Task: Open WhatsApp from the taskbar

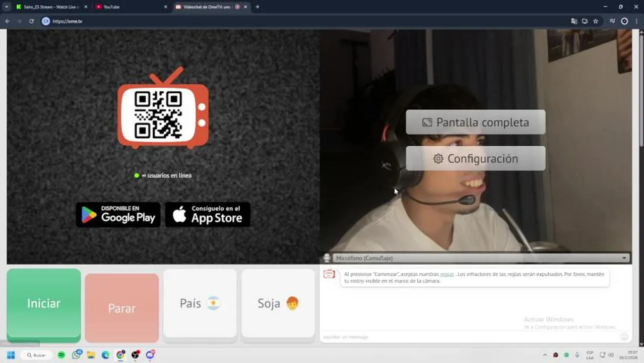Action: point(76,355)
